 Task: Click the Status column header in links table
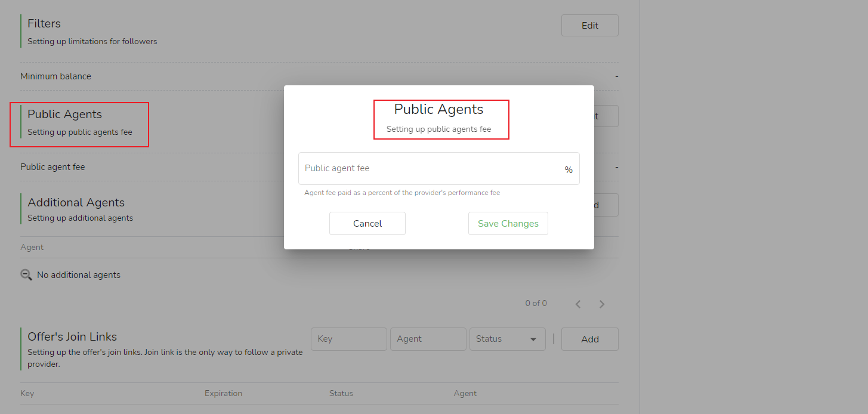[x=341, y=393]
